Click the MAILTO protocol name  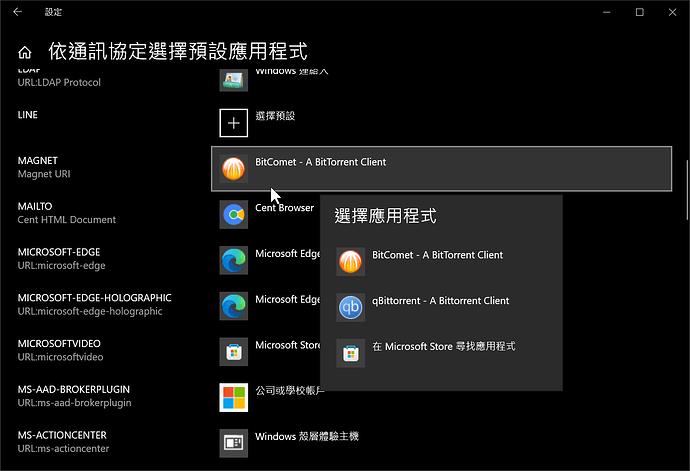tap(35, 206)
